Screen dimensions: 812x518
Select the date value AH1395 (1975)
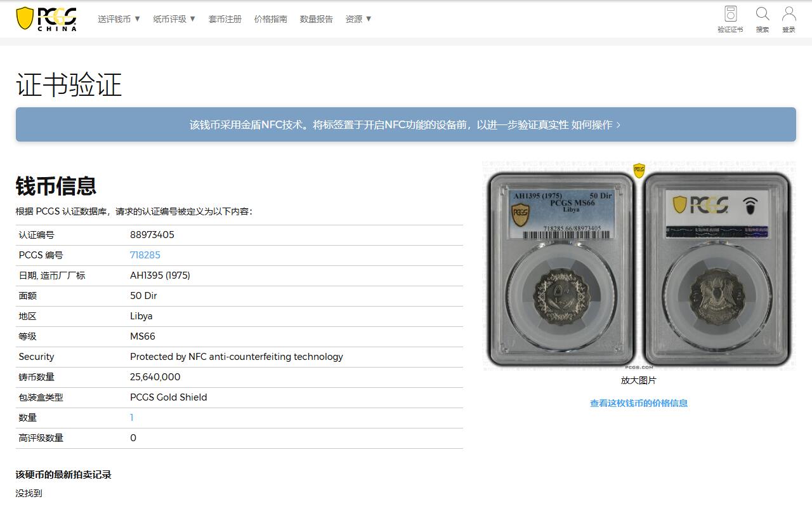point(160,276)
